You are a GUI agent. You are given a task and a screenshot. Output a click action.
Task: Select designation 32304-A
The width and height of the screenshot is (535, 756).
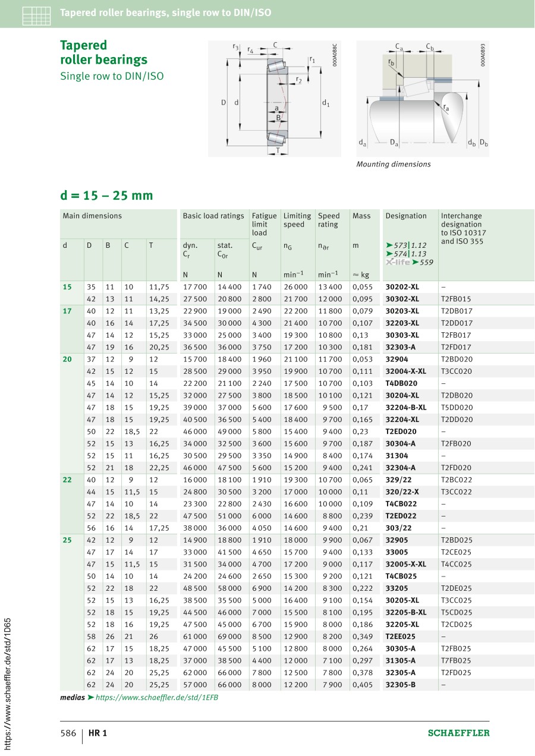click(x=400, y=468)
